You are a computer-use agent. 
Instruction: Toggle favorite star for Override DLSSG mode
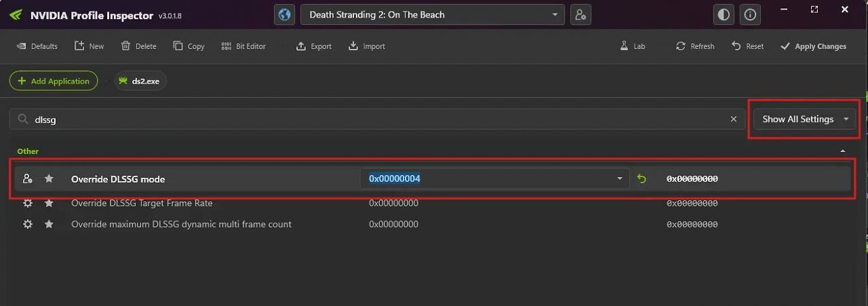coord(49,178)
